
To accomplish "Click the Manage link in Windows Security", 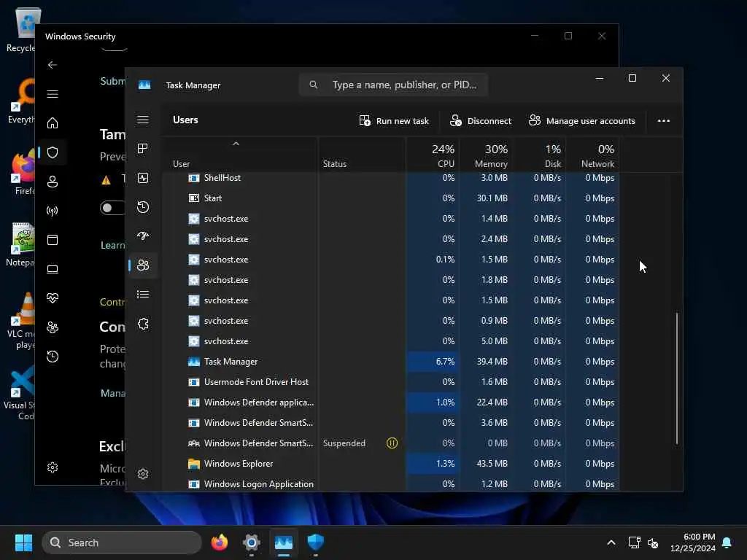I will [113, 393].
